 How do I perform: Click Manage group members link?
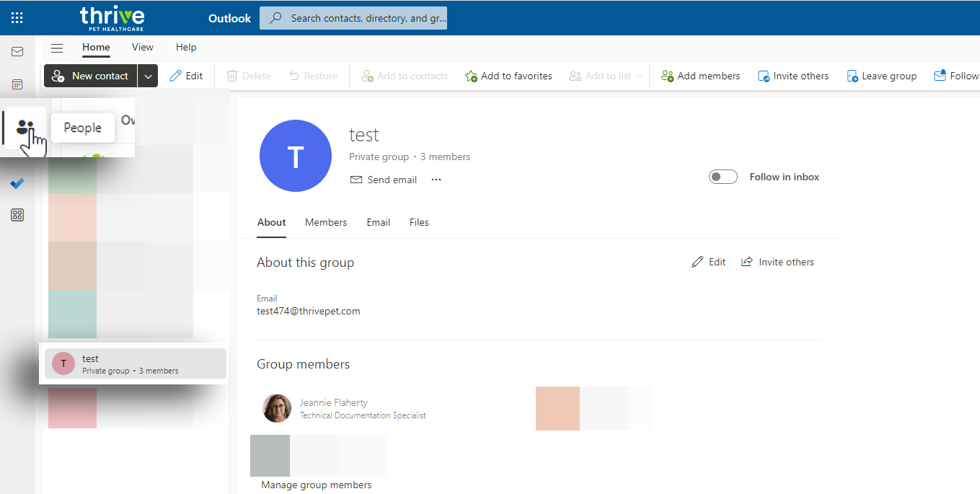click(317, 485)
